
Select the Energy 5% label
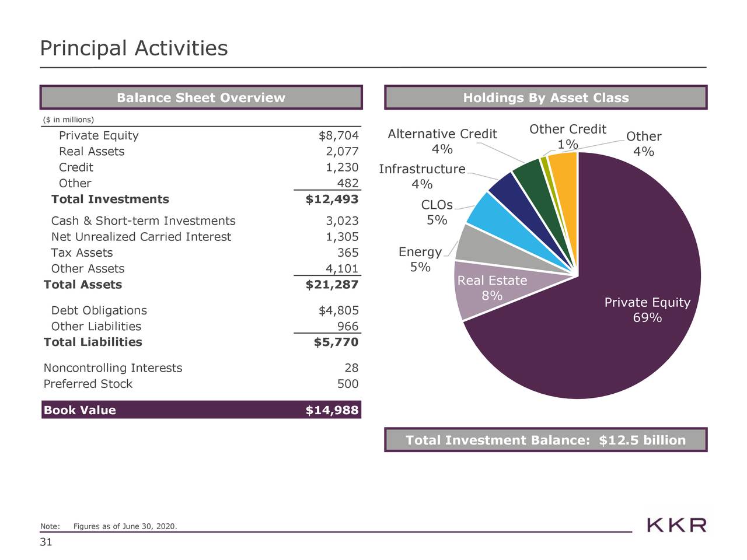(x=420, y=260)
